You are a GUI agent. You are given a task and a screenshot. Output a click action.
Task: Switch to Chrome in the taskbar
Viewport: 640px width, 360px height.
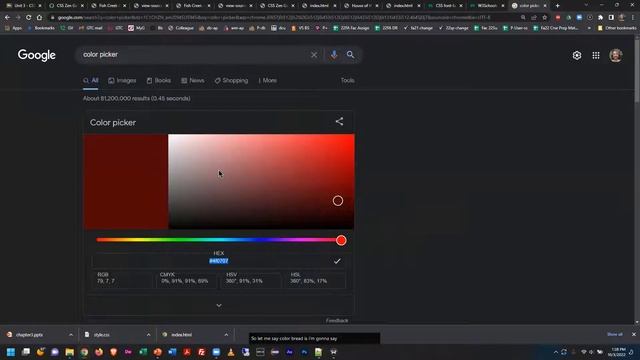84,352
